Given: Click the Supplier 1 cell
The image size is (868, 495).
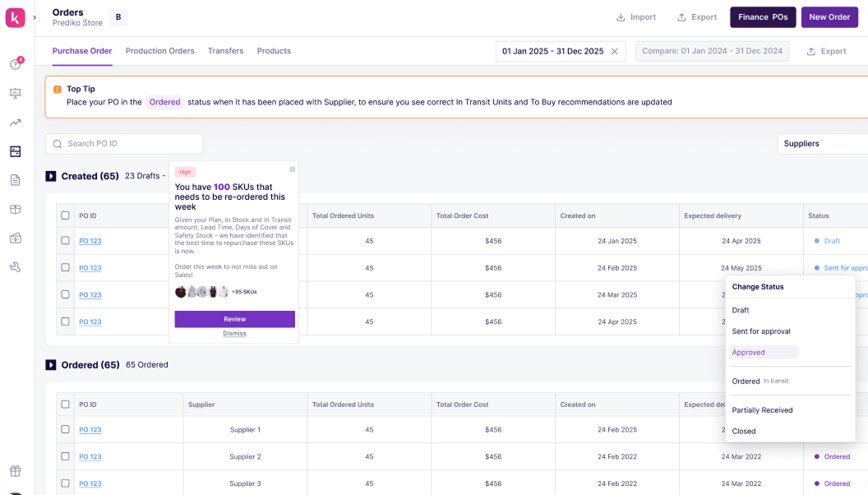Looking at the screenshot, I should click(245, 430).
